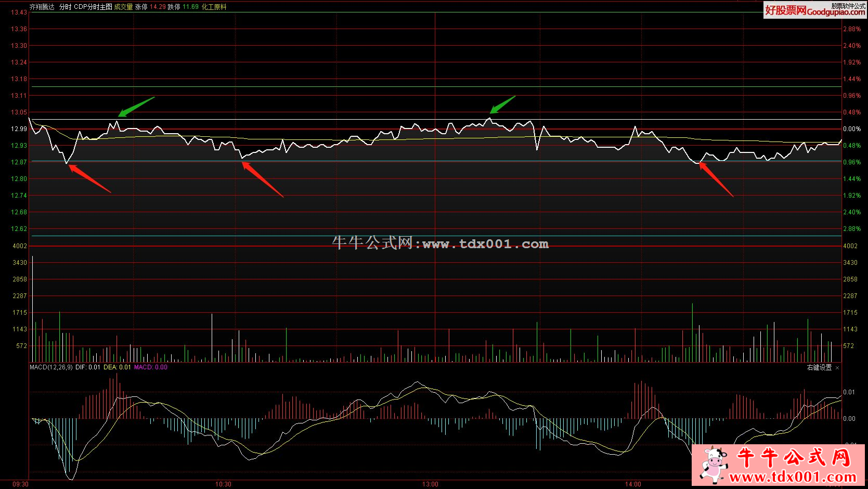Click the 14:00 time axis label
The width and height of the screenshot is (868, 489).
coord(633,484)
